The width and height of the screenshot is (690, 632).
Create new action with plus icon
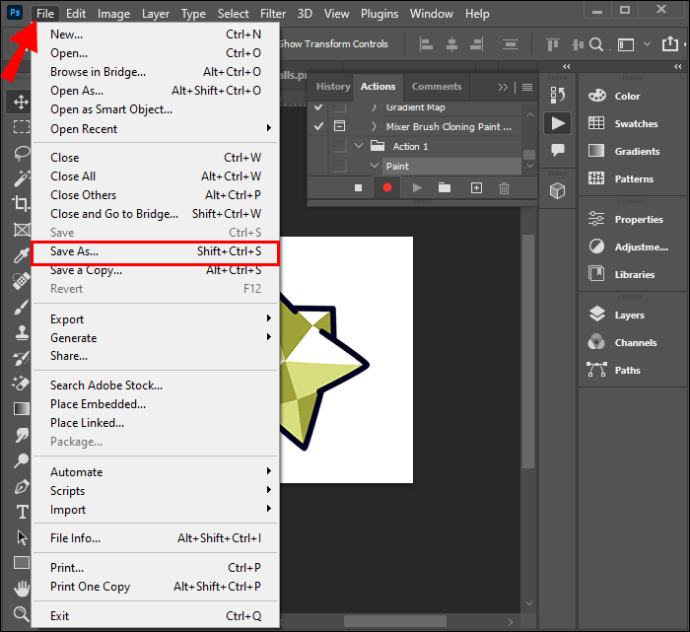[x=476, y=188]
